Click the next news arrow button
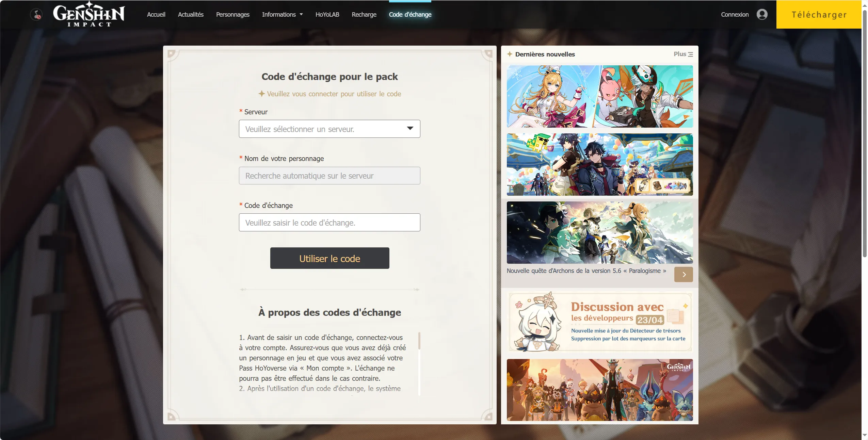 684,274
